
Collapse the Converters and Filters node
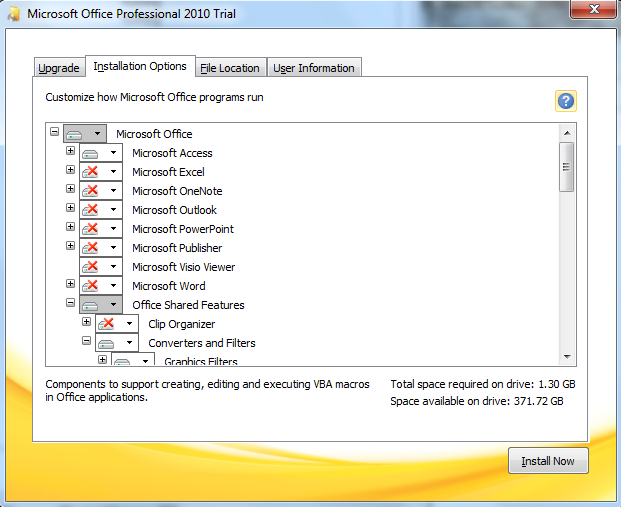click(x=86, y=341)
